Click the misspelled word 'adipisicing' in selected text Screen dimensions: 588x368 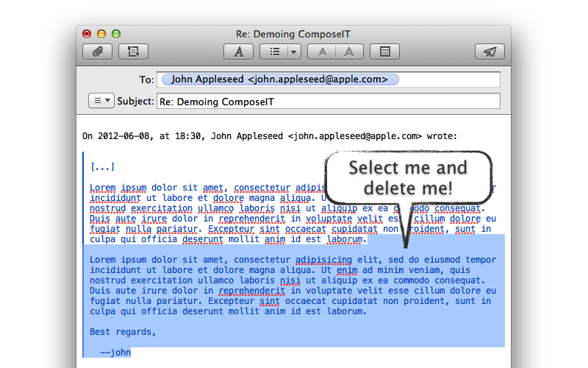[x=323, y=260]
